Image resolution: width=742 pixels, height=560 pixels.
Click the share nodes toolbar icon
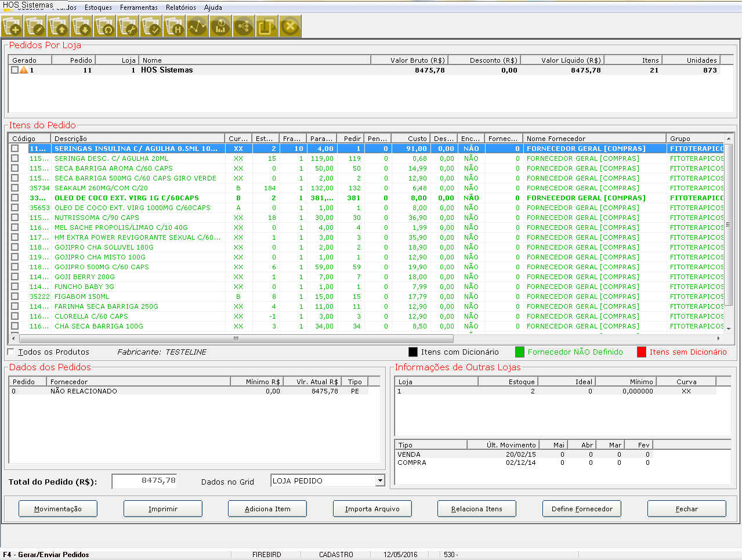(244, 27)
